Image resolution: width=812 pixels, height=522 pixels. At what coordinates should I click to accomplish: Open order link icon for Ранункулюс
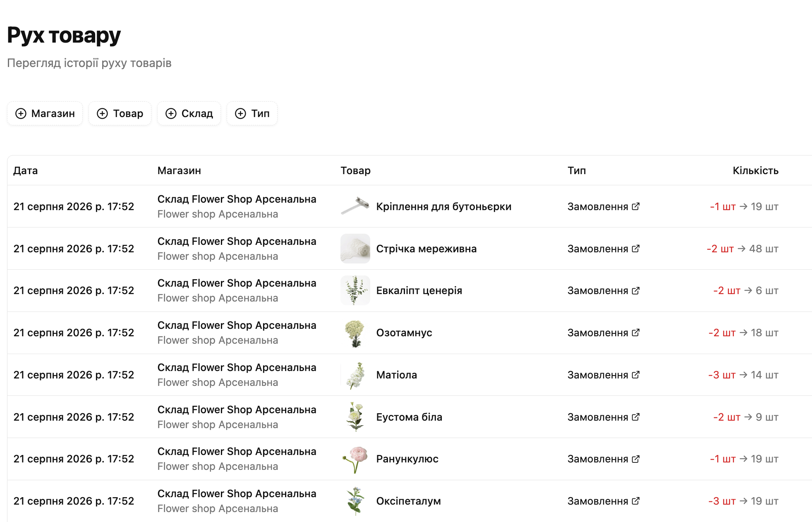click(636, 459)
